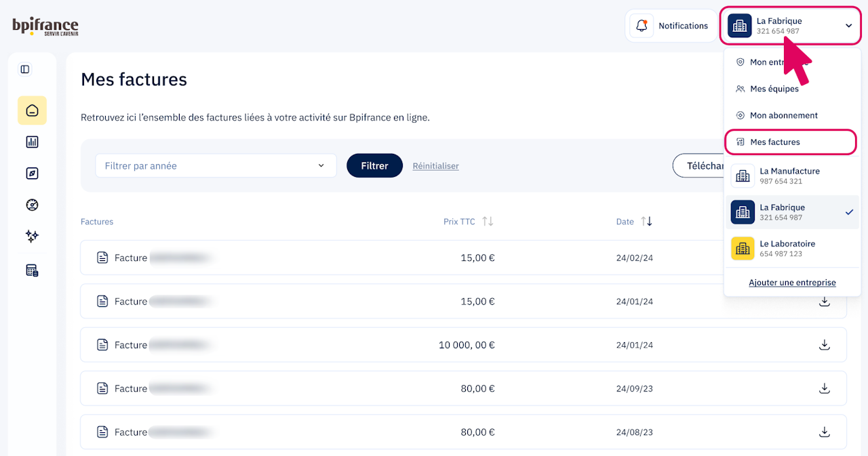The width and height of the screenshot is (868, 456).
Task: Sort invoices by Date arrows
Action: [x=646, y=222]
